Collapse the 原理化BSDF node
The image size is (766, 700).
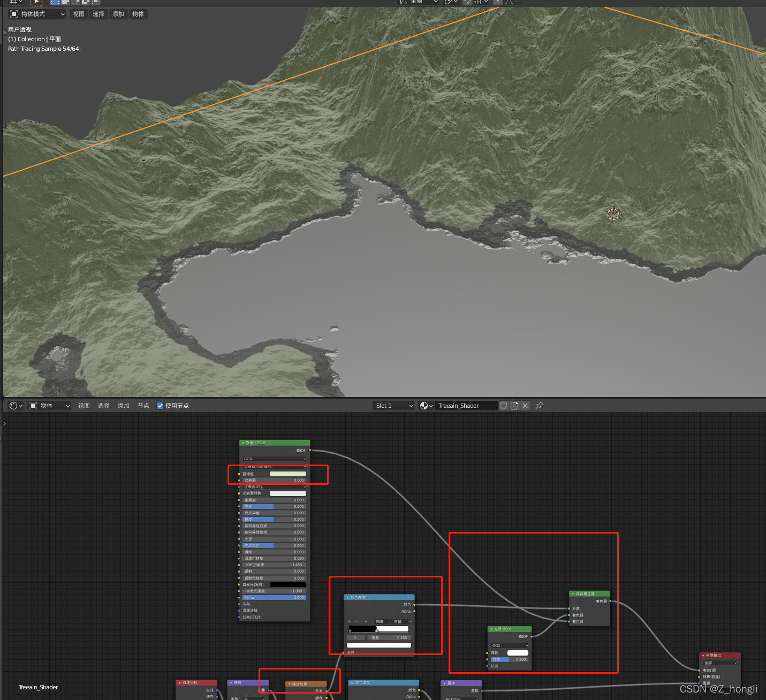point(242,443)
